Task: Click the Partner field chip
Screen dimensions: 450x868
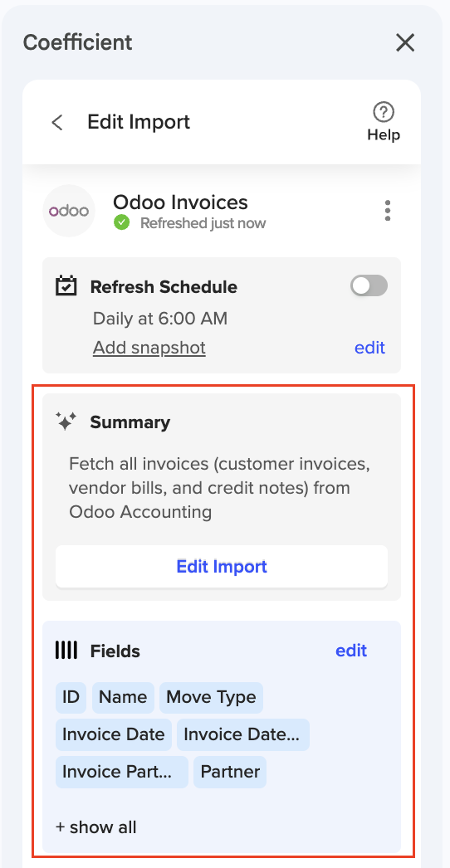Action: click(x=230, y=772)
